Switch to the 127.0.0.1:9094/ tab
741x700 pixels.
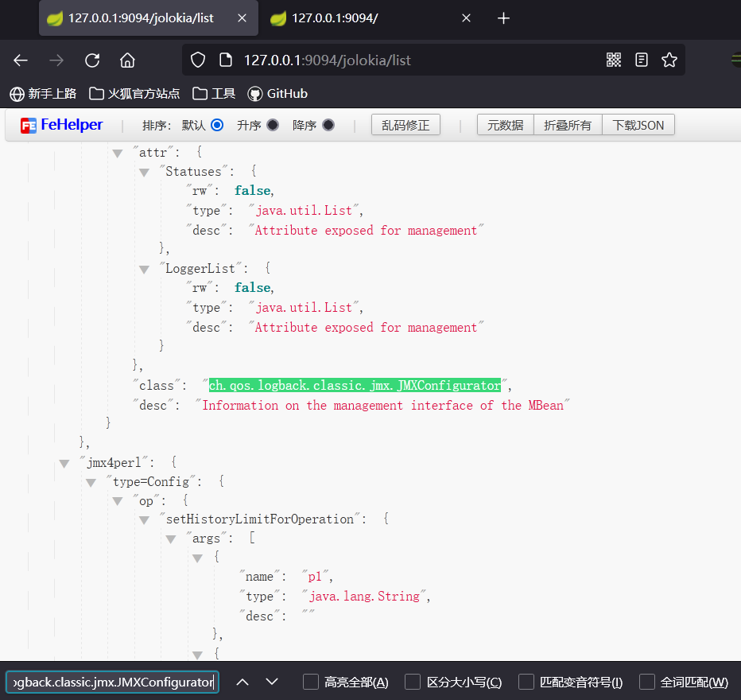tap(371, 18)
